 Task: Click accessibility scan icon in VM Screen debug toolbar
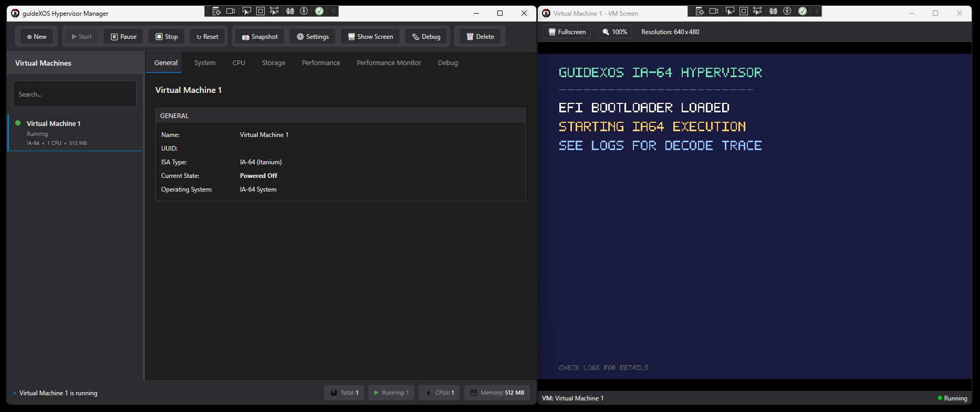click(x=787, y=11)
